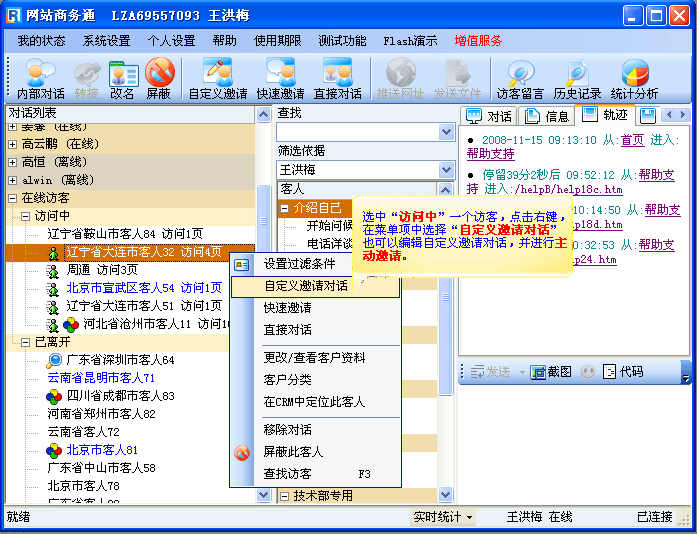Image resolution: width=697 pixels, height=534 pixels.
Task: Click the 帮助支持 link
Action: click(x=490, y=154)
